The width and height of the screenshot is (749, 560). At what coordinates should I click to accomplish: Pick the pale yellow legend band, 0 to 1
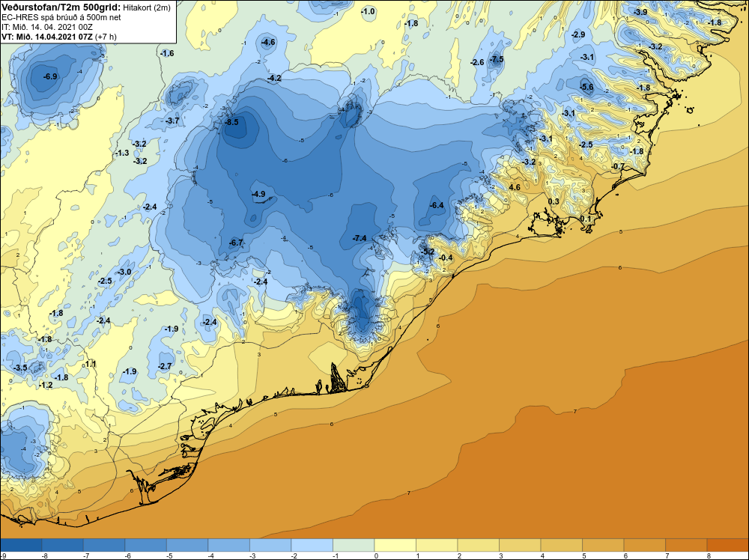point(395,545)
